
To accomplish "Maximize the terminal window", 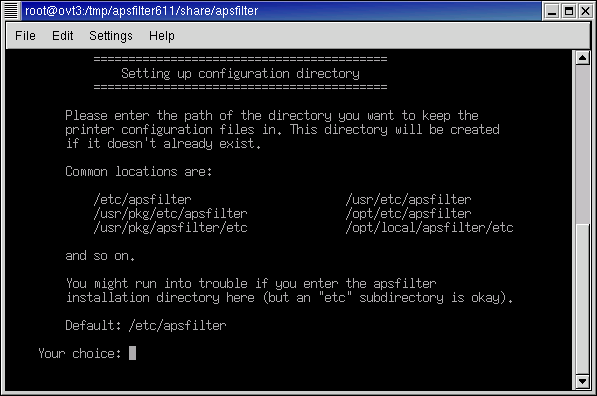I will (569, 11).
